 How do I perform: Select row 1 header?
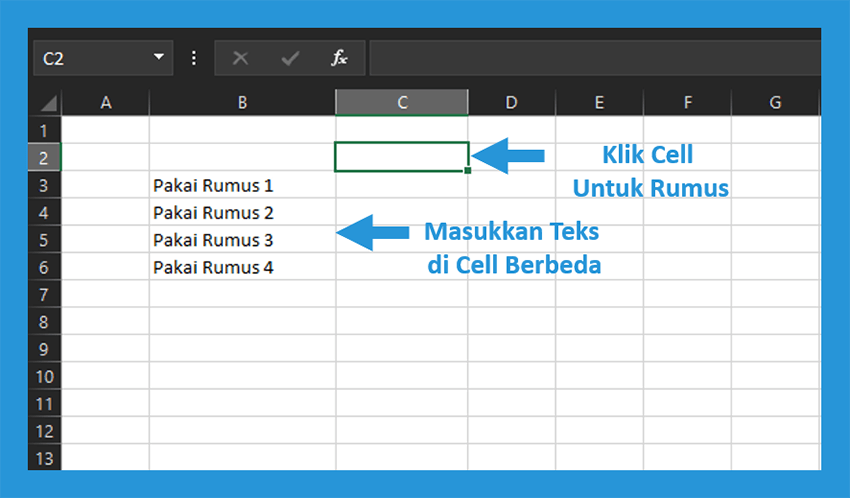click(x=44, y=130)
